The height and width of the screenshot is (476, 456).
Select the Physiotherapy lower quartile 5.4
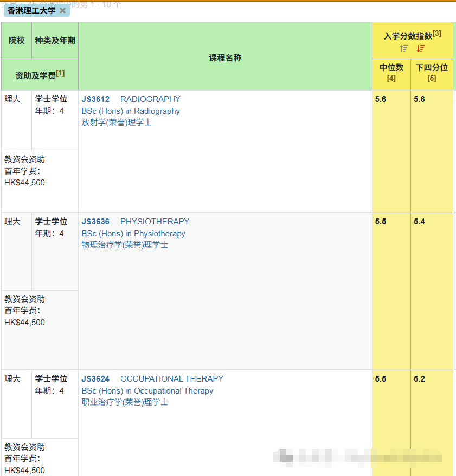tap(419, 222)
